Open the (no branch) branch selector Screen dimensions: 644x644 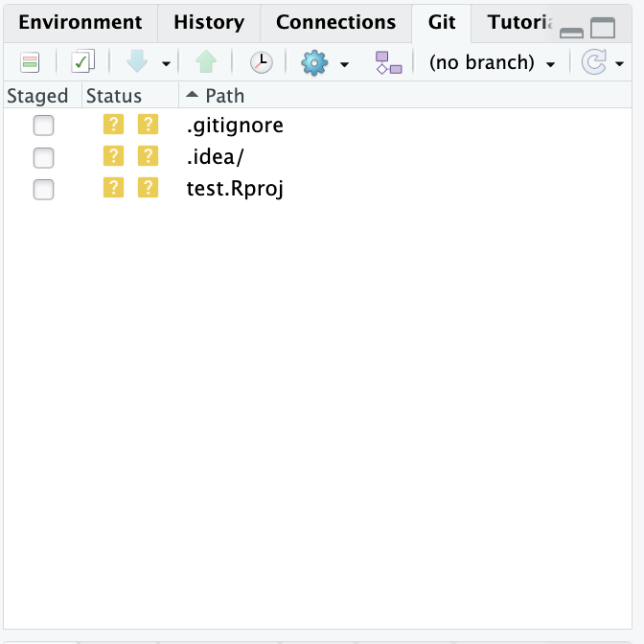click(x=492, y=62)
